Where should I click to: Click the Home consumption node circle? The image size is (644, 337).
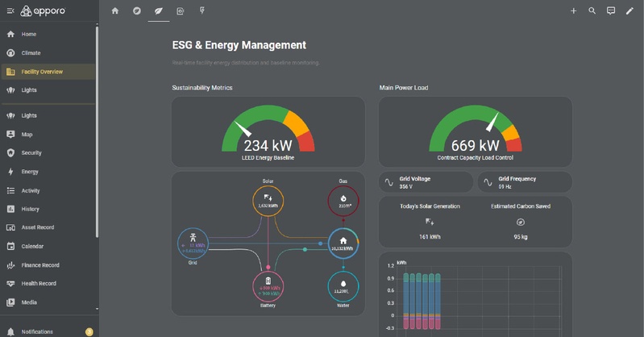point(343,243)
